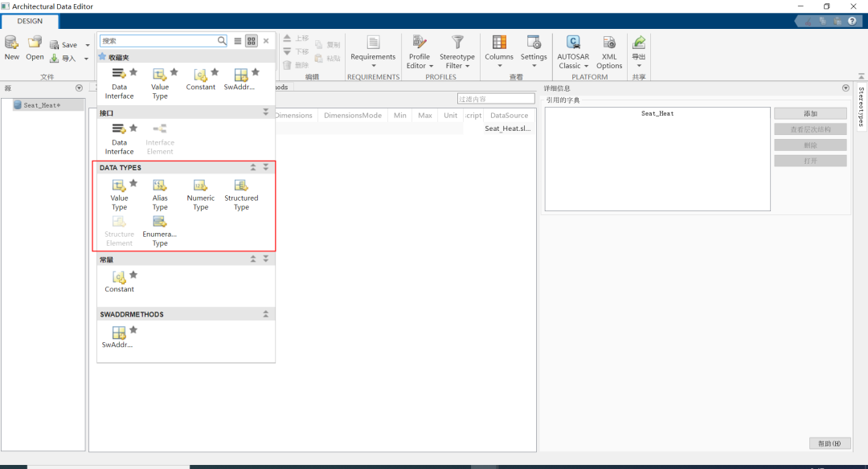Add Data Interface in 接口 section
The height and width of the screenshot is (469, 868).
pyautogui.click(x=119, y=140)
